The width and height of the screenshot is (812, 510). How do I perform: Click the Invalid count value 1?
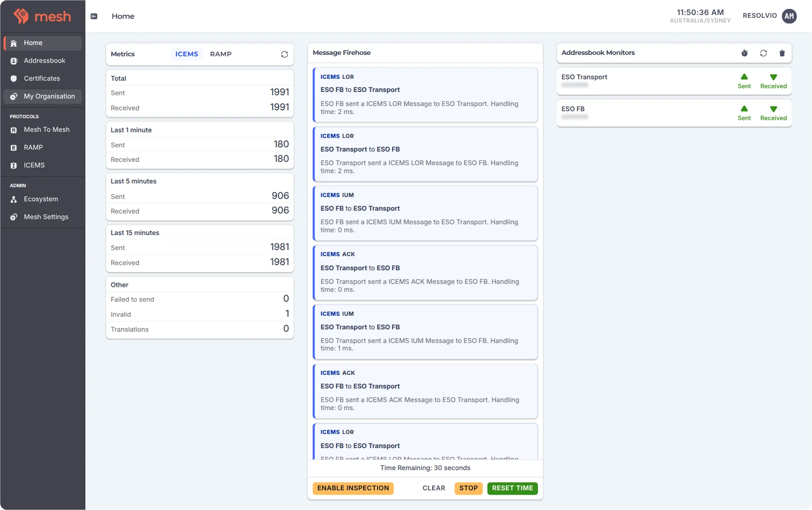[x=287, y=313]
